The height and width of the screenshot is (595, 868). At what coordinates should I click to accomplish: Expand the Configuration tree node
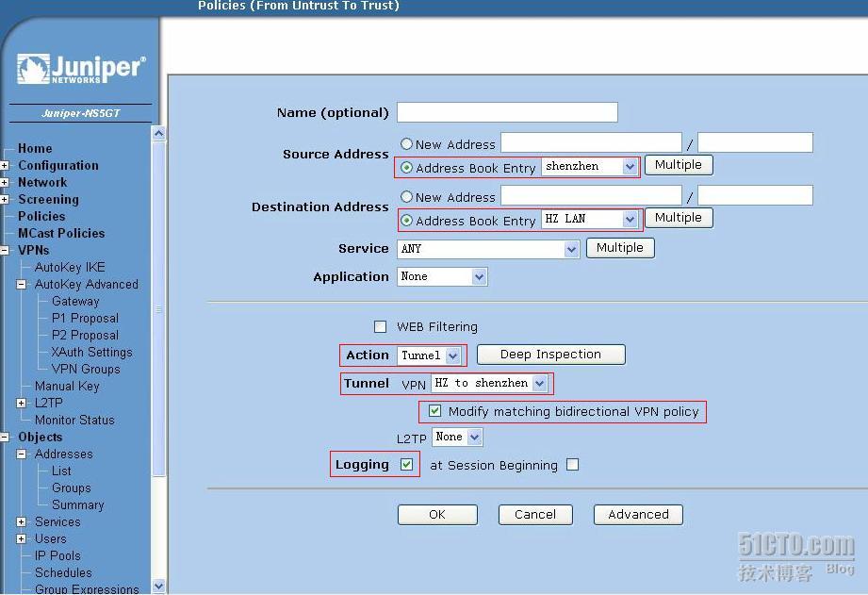5,166
